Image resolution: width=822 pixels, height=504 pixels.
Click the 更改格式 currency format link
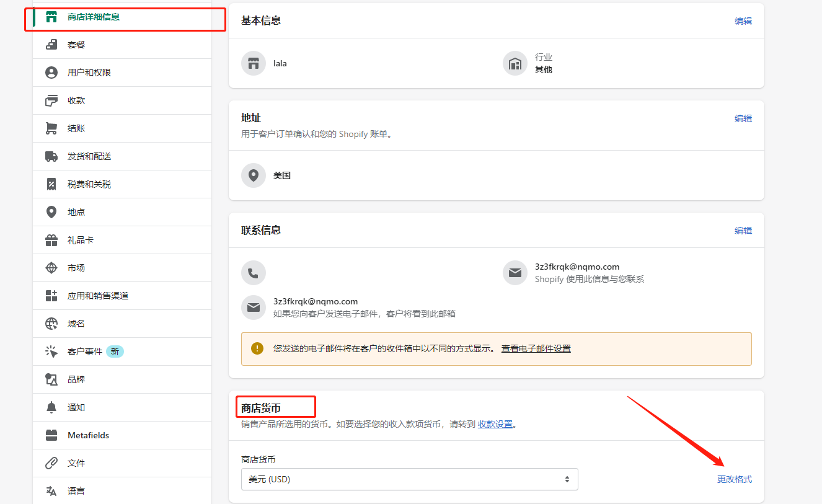coord(734,479)
